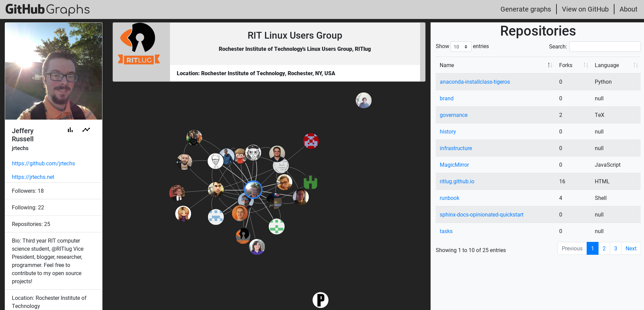Click Next to view more repositories

tap(631, 248)
